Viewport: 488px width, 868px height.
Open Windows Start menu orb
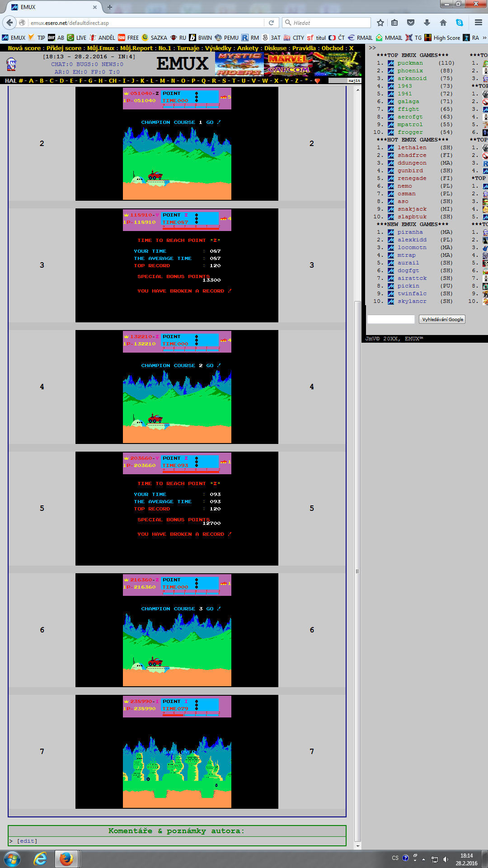coord(12,859)
